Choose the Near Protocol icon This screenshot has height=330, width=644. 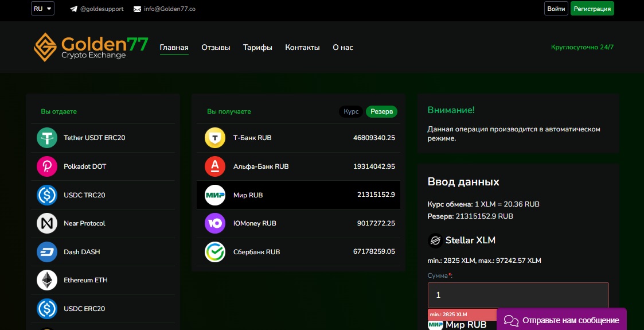(x=47, y=223)
